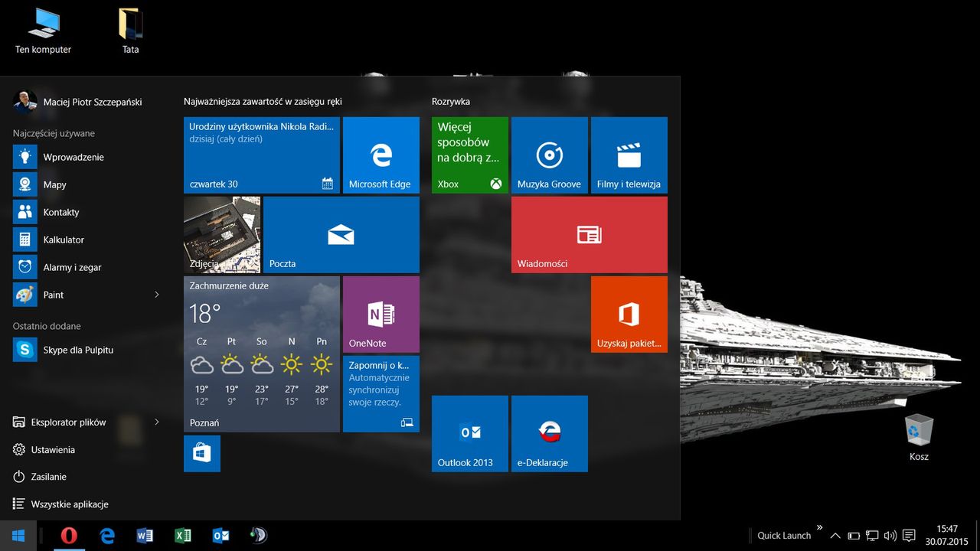Open the Wprowadzenie app from the Start list
The image size is (980, 551).
click(86, 157)
